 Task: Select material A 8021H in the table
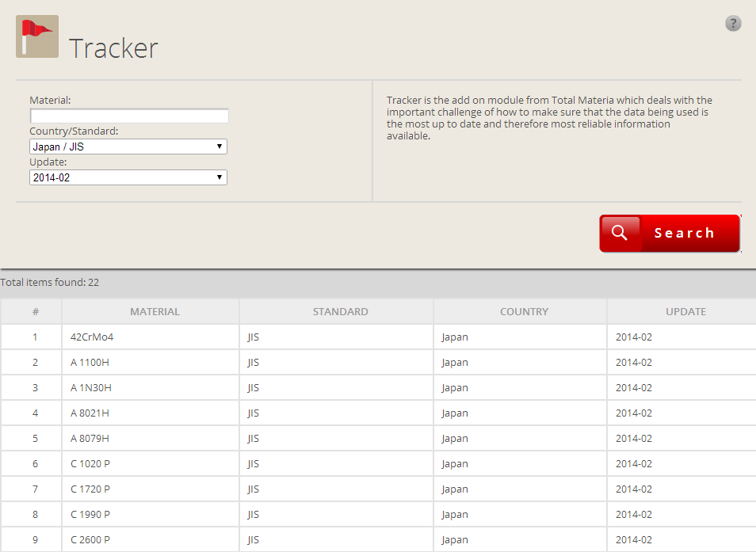90,413
